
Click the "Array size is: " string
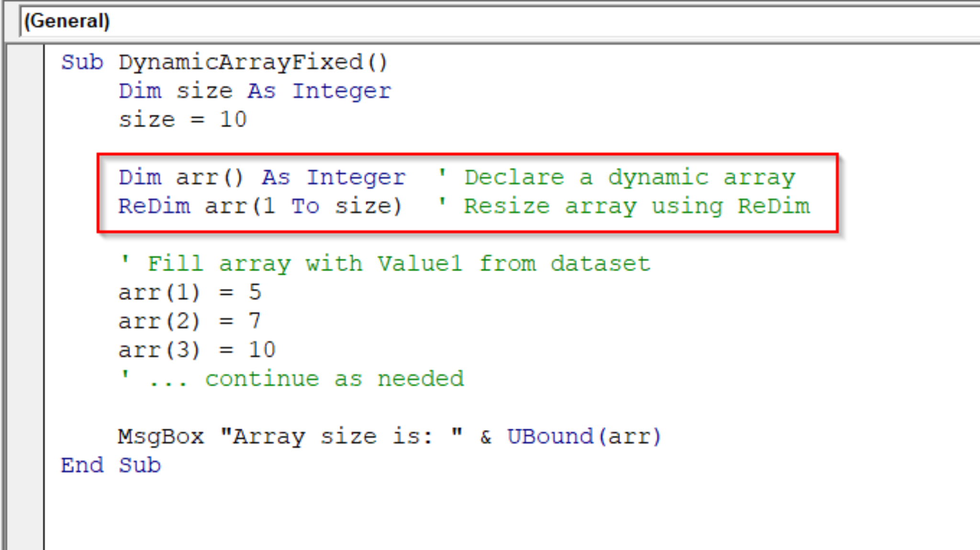(341, 437)
